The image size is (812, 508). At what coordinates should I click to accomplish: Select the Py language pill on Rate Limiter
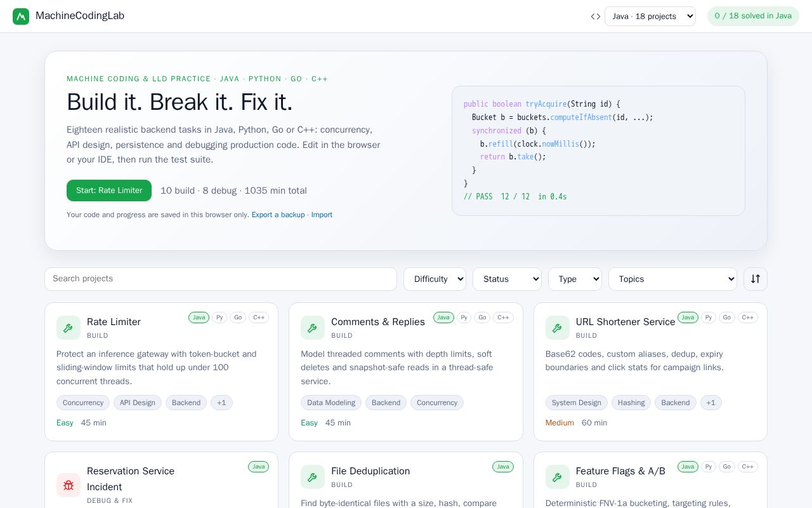pos(219,317)
